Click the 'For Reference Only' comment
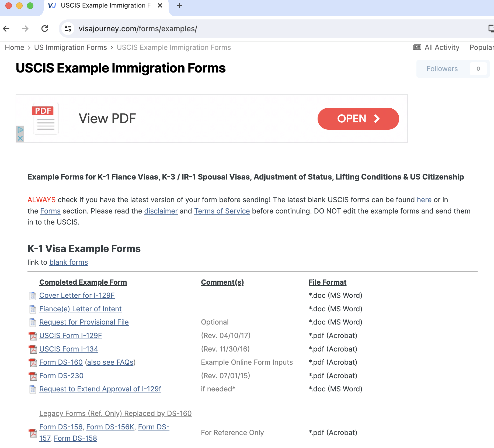This screenshot has width=494, height=448. coord(232,433)
